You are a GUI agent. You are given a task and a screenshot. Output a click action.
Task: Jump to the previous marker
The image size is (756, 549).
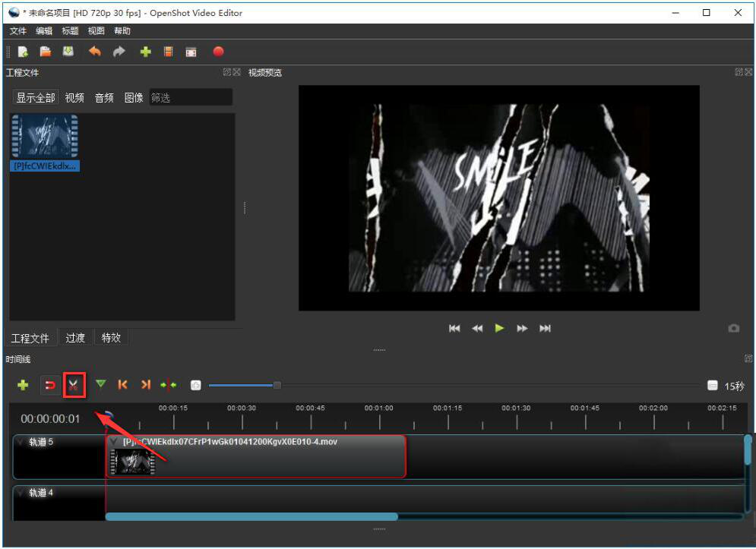[x=122, y=385]
